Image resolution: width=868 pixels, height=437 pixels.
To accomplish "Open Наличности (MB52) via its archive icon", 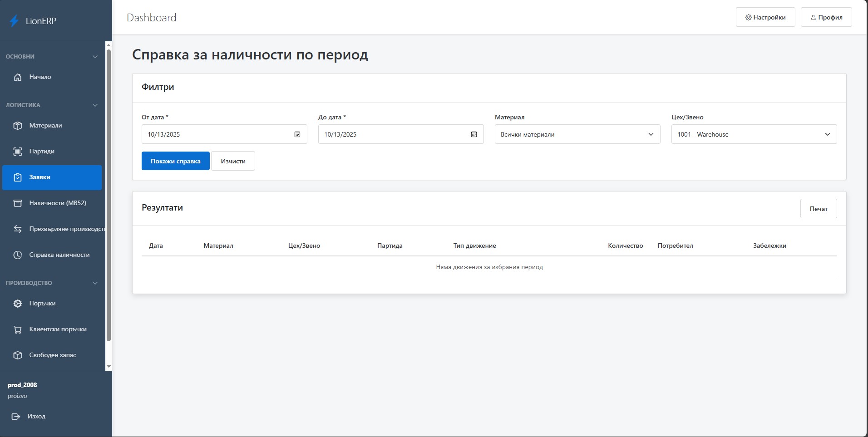I will (x=17, y=203).
